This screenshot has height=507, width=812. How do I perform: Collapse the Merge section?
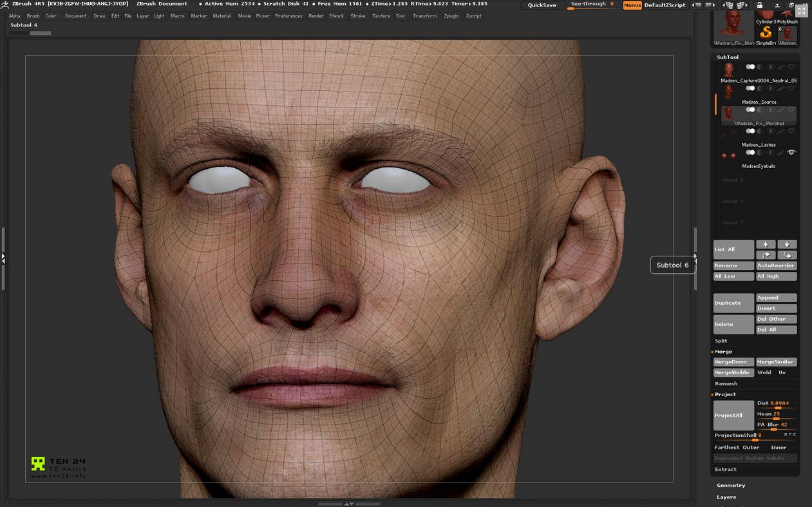pyautogui.click(x=723, y=352)
